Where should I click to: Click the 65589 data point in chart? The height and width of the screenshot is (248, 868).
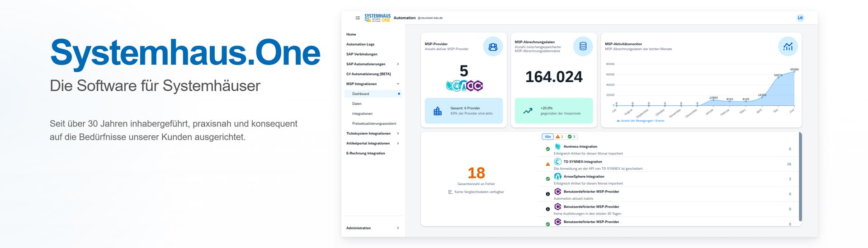794,72
